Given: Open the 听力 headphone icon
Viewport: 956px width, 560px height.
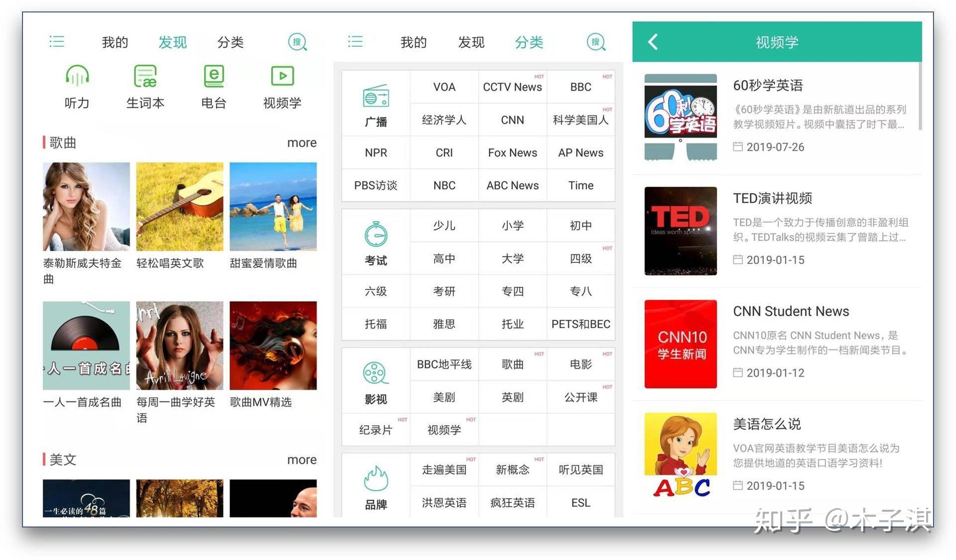Looking at the screenshot, I should coord(77,76).
